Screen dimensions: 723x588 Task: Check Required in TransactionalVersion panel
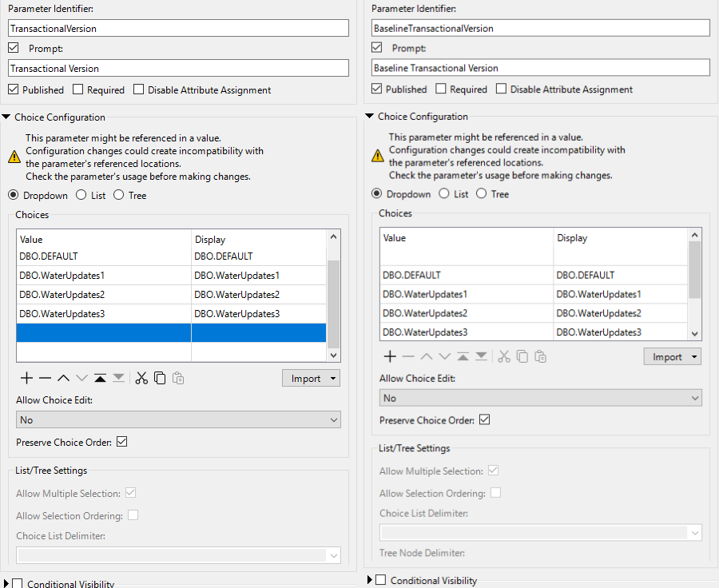(78, 89)
